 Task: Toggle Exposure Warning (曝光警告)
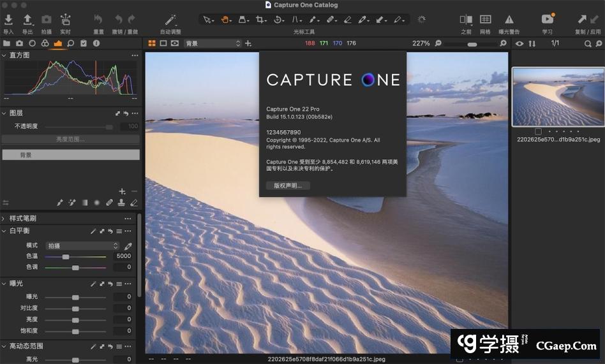coord(509,20)
